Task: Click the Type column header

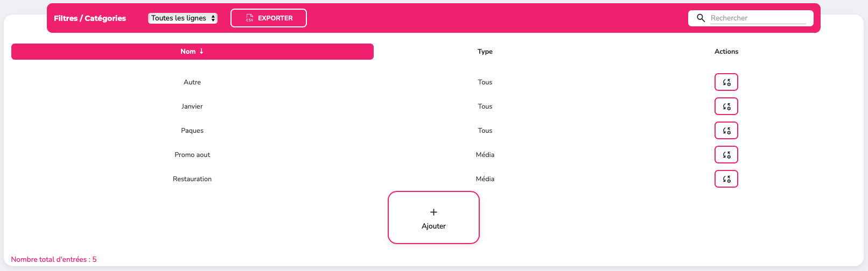Action: tap(485, 52)
